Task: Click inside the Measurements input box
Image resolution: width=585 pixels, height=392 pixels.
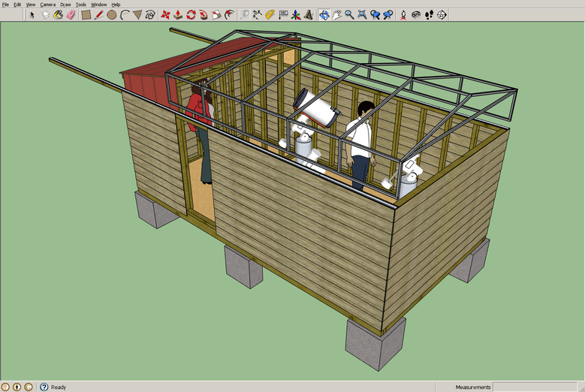Action: [535, 387]
